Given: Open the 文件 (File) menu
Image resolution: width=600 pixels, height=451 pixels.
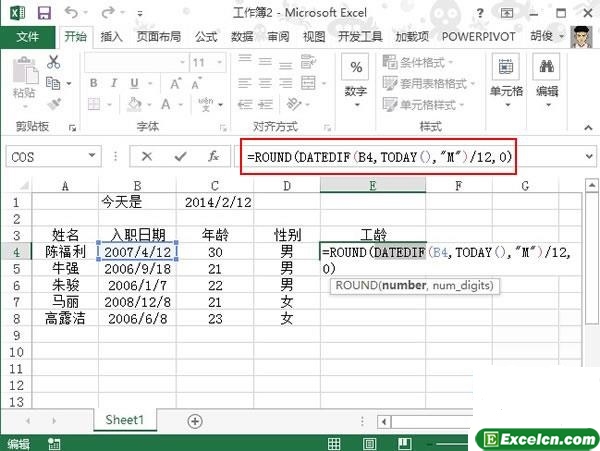Looking at the screenshot, I should [28, 36].
